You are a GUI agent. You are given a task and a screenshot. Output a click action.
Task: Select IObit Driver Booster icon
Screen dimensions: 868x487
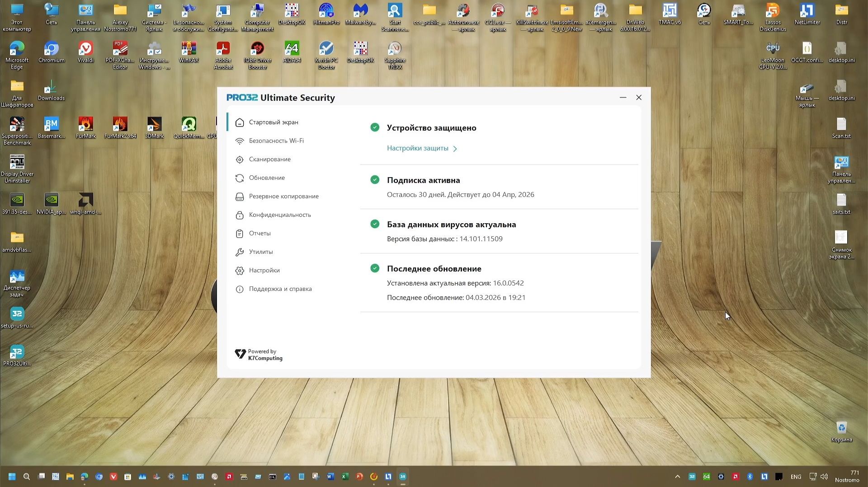coord(258,55)
